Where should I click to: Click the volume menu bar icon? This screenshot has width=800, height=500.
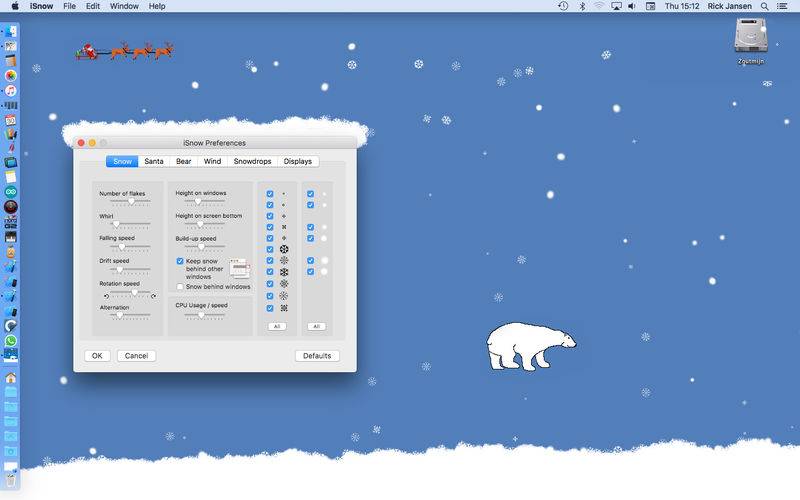(632, 6)
